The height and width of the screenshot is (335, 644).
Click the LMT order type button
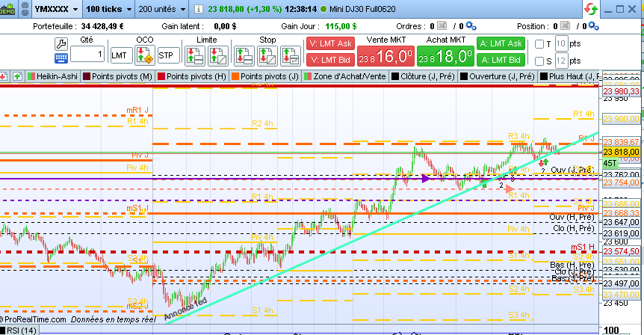(121, 55)
